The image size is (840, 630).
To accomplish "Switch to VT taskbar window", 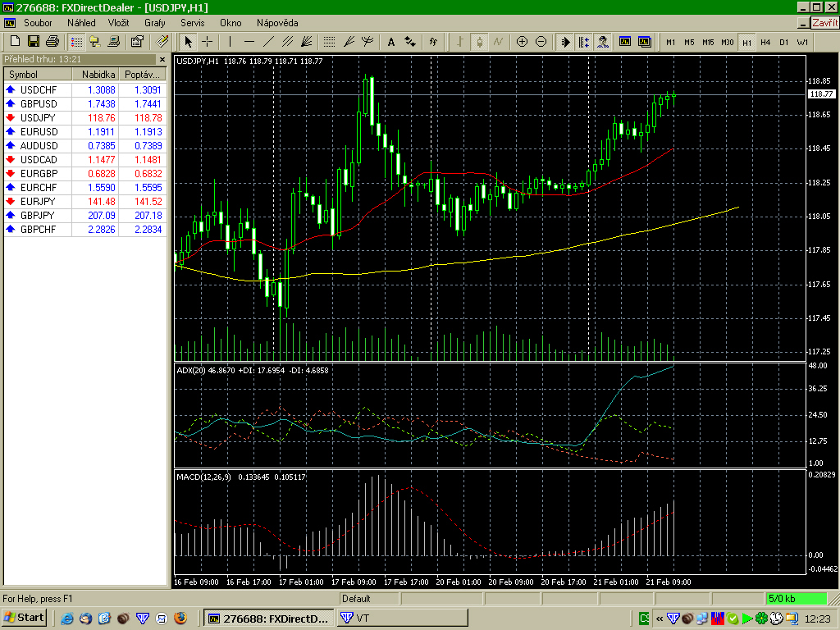I will point(402,618).
